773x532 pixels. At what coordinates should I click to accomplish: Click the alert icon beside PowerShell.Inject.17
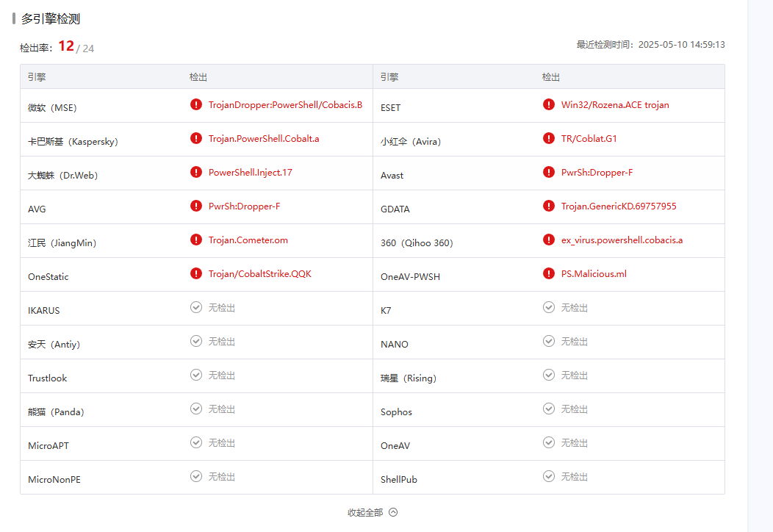pos(196,172)
